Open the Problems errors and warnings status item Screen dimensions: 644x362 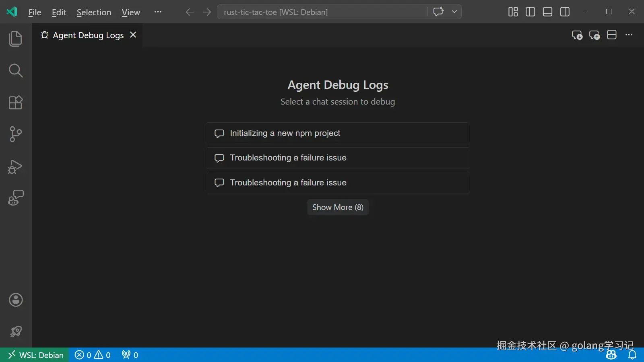pyautogui.click(x=93, y=355)
